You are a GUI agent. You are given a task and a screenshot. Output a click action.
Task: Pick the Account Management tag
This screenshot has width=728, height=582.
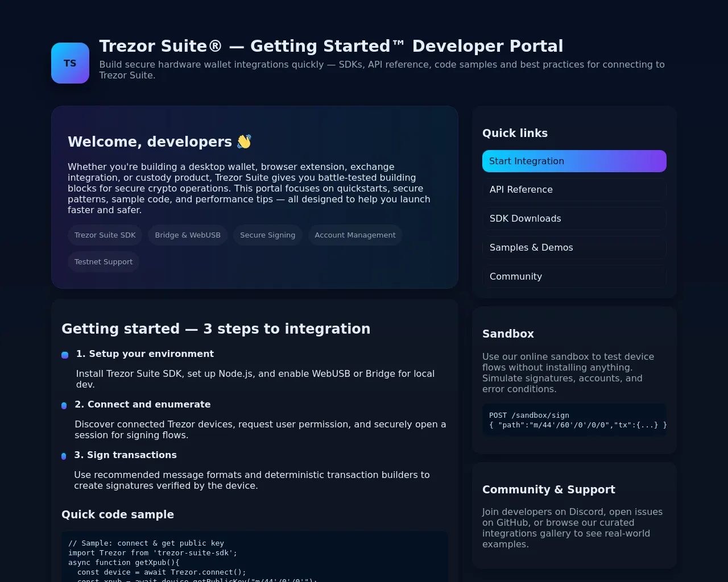(355, 235)
